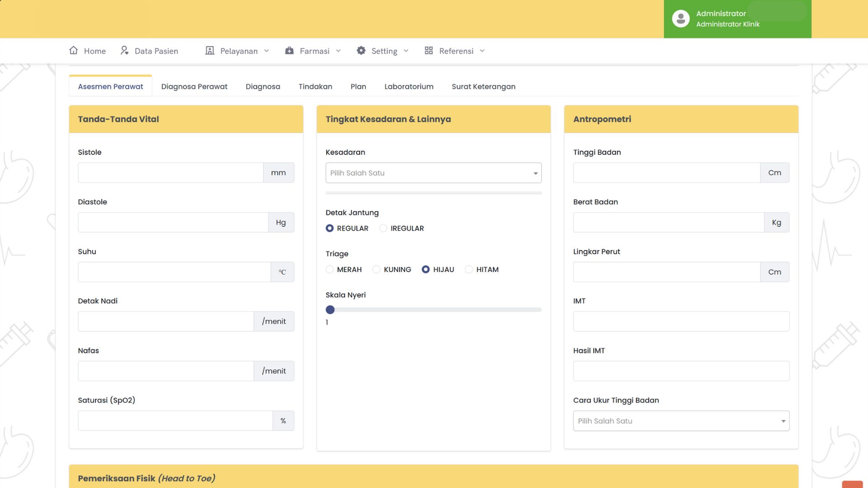The height and width of the screenshot is (488, 868).
Task: Click the Administrator user avatar icon
Action: 680,19
